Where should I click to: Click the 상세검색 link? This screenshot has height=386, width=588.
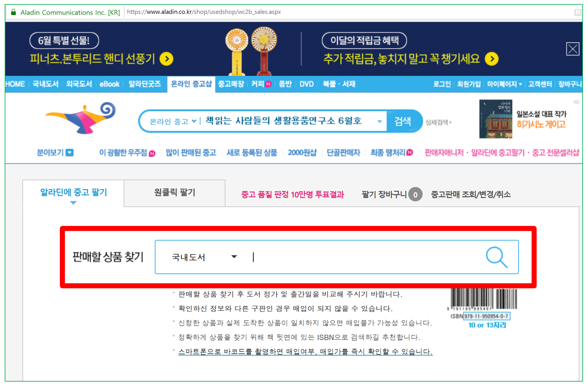point(438,122)
